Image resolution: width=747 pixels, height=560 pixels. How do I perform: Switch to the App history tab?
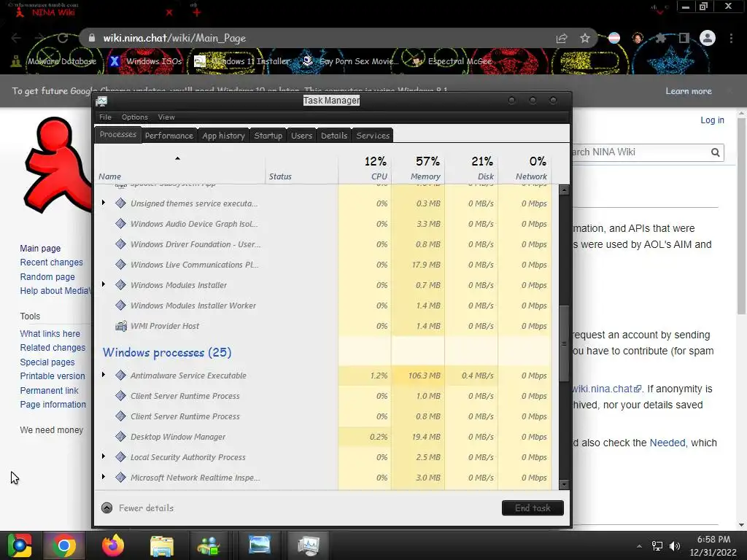click(x=223, y=136)
